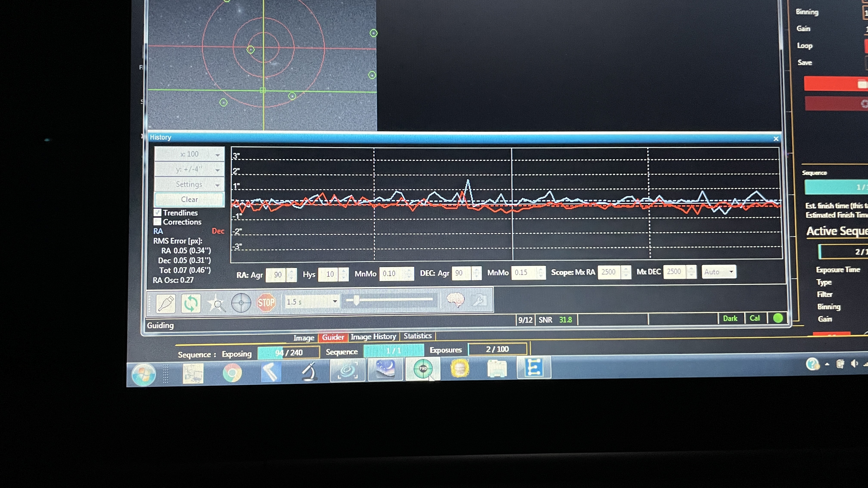This screenshot has width=868, height=488.
Task: Enable the Corrections checkbox
Action: (157, 222)
